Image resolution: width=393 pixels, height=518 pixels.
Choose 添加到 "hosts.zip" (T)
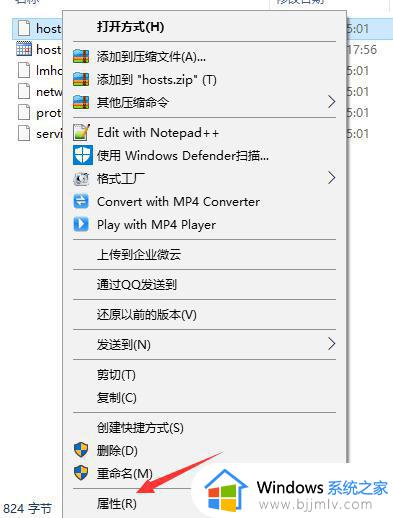(204, 79)
